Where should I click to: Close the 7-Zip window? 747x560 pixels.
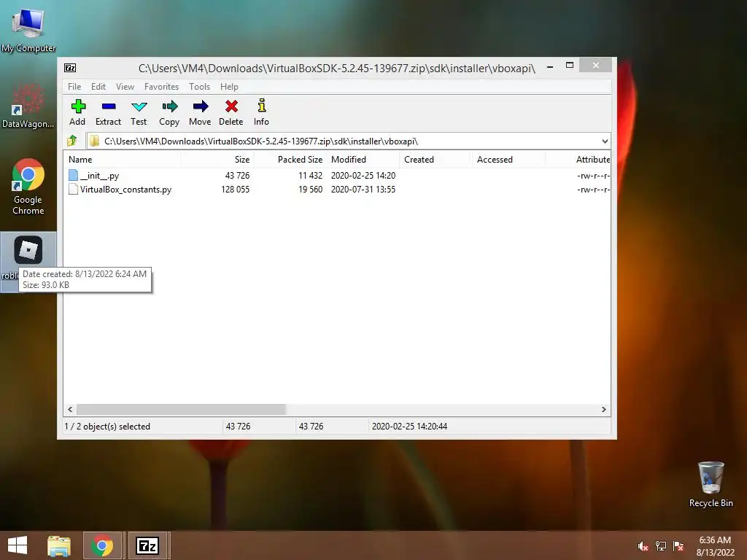pos(595,65)
